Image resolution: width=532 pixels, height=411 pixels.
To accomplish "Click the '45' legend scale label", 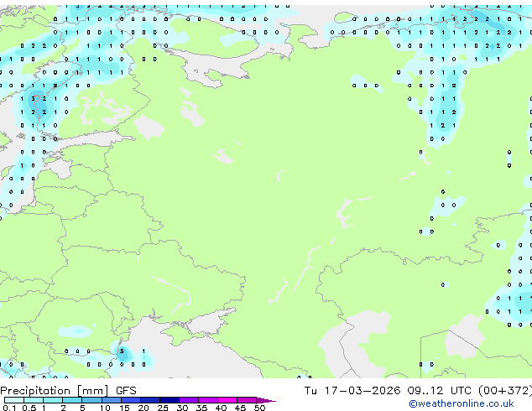I will 240,408.
